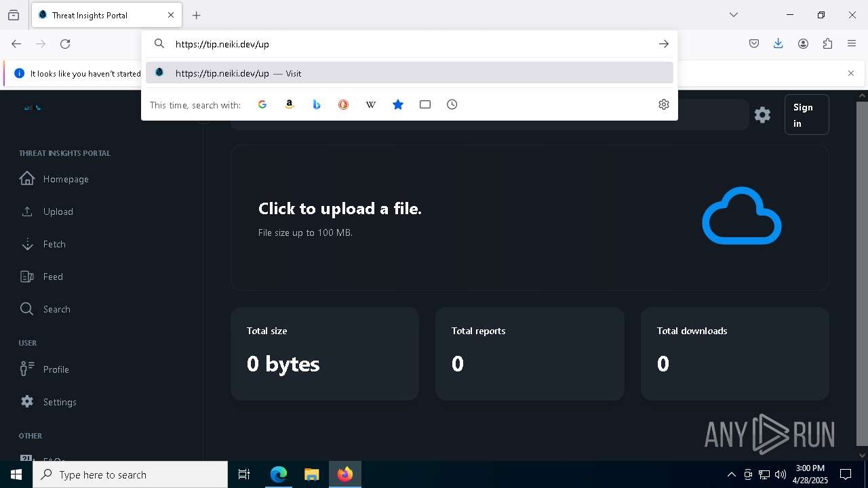The width and height of the screenshot is (868, 488).
Task: Open volume control in system tray
Action: point(781,474)
